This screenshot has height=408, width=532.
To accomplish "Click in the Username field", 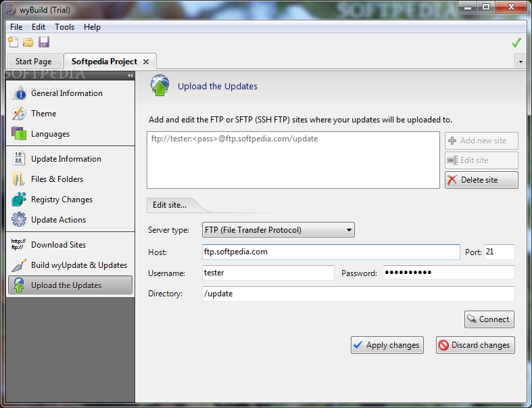I will tap(268, 273).
